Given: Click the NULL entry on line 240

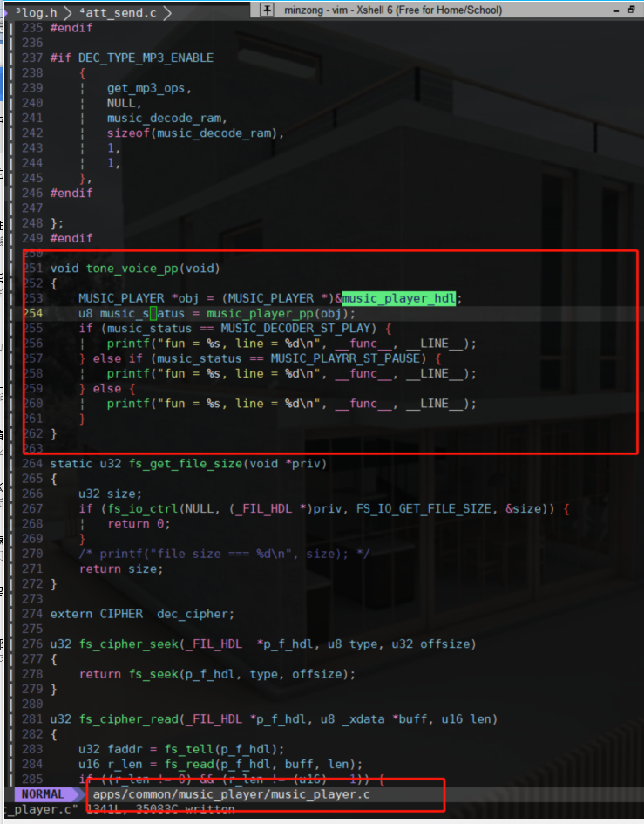Looking at the screenshot, I should (121, 103).
